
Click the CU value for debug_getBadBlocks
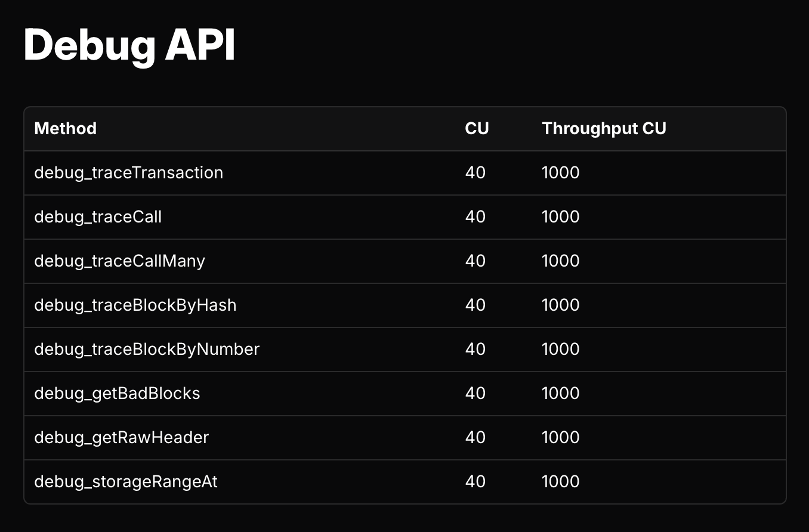coord(475,394)
